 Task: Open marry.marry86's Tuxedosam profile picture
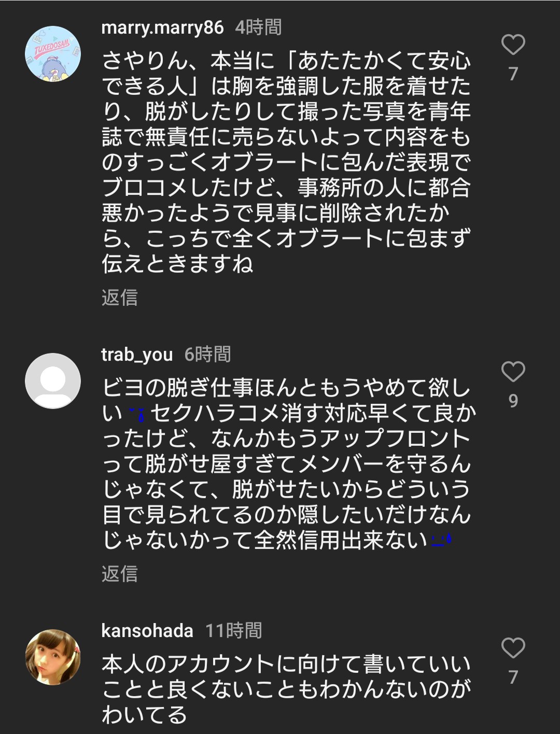pyautogui.click(x=53, y=54)
